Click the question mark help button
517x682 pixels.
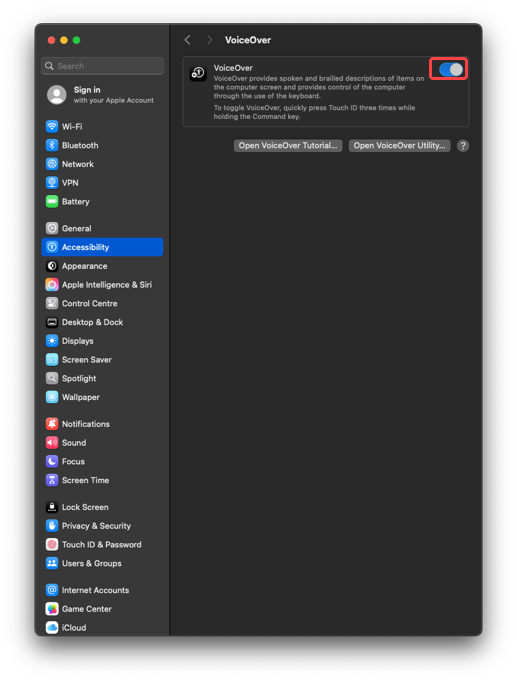(x=463, y=146)
